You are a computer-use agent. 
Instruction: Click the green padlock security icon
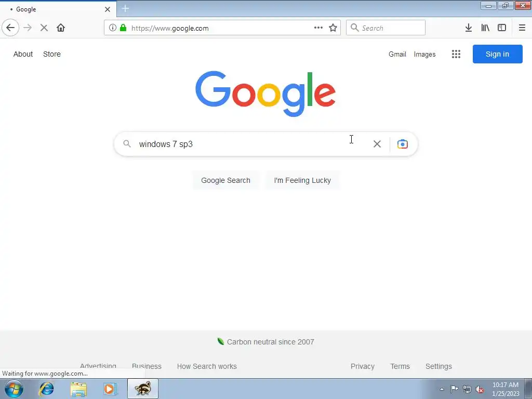click(x=123, y=28)
